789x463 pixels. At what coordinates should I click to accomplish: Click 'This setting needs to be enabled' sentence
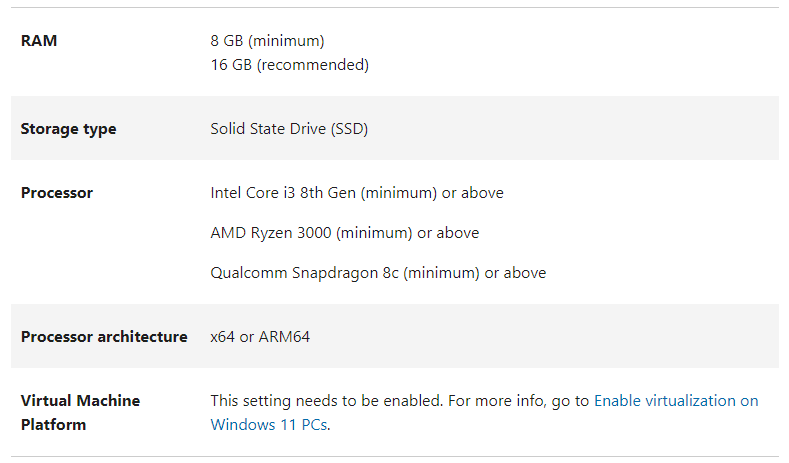tap(326, 401)
